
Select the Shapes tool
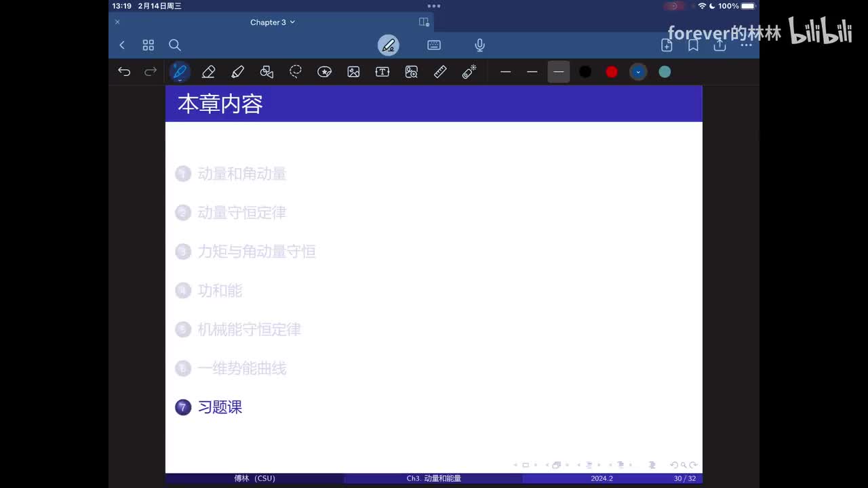(267, 72)
